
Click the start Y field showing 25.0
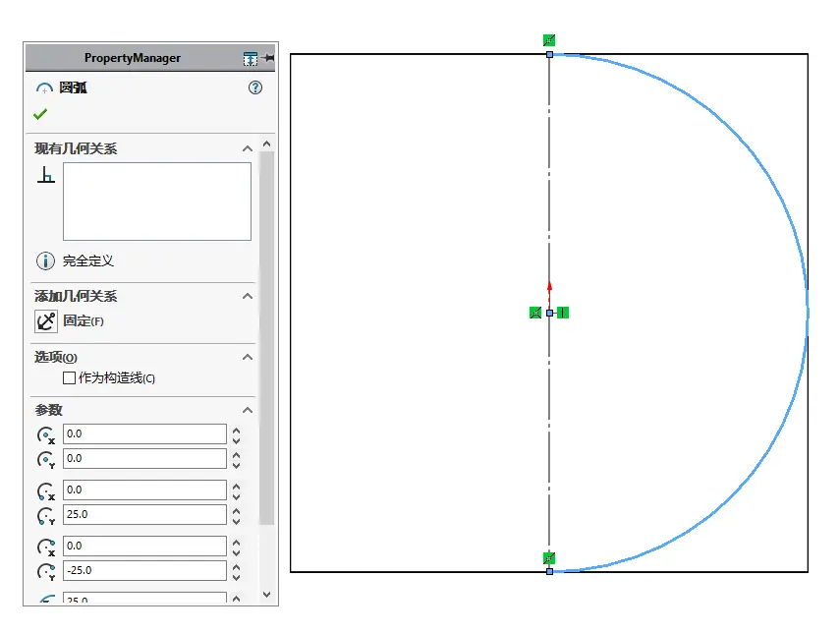point(144,514)
